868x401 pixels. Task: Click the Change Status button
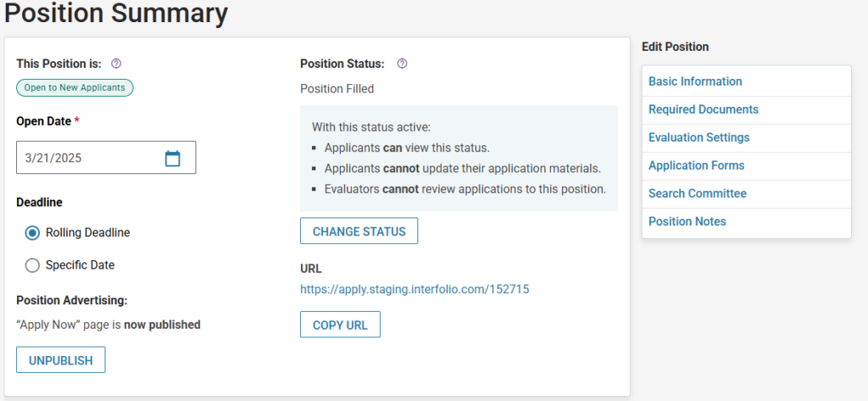pos(359,231)
